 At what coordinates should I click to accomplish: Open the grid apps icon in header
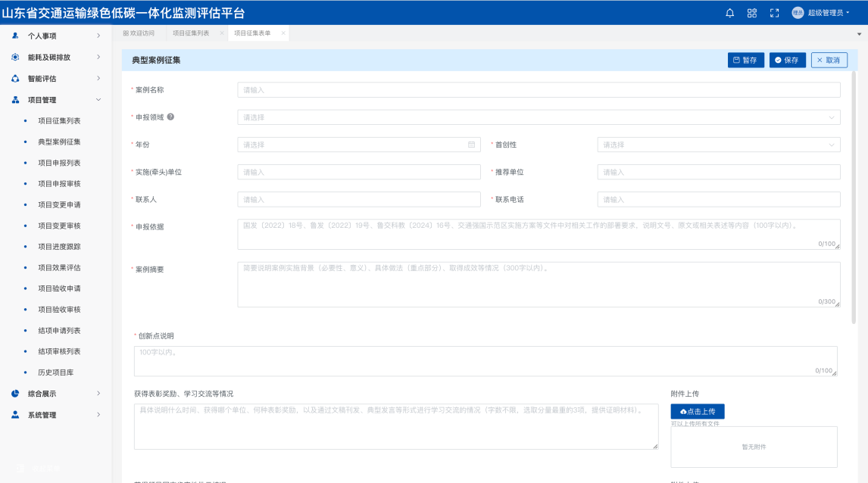pyautogui.click(x=751, y=13)
